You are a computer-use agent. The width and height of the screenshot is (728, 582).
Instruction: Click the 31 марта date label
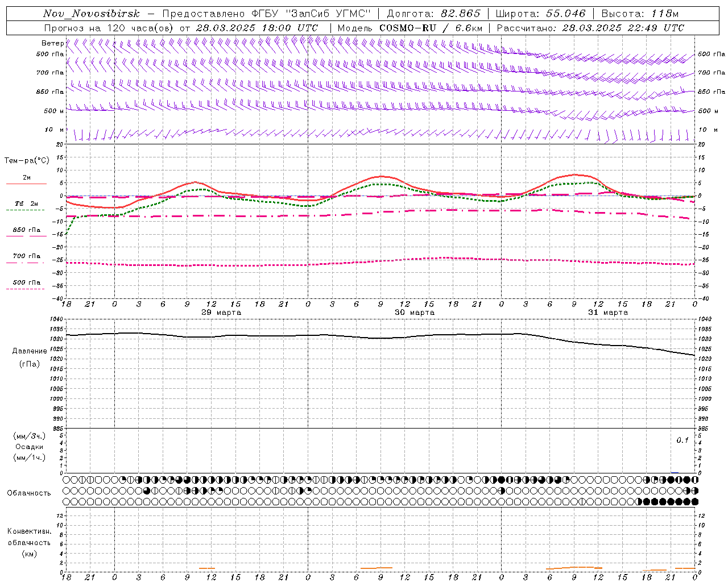click(608, 313)
